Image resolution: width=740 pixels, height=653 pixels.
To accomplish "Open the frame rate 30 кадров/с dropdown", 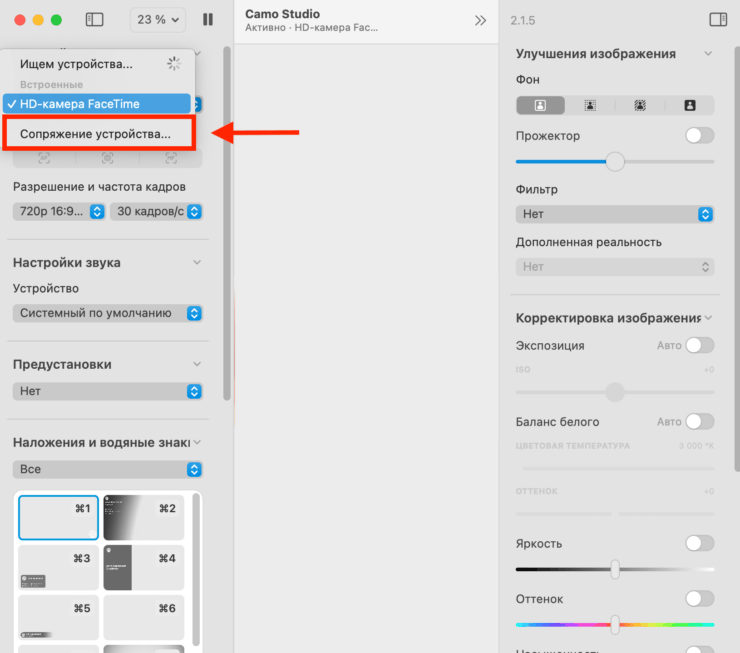I will click(x=156, y=212).
